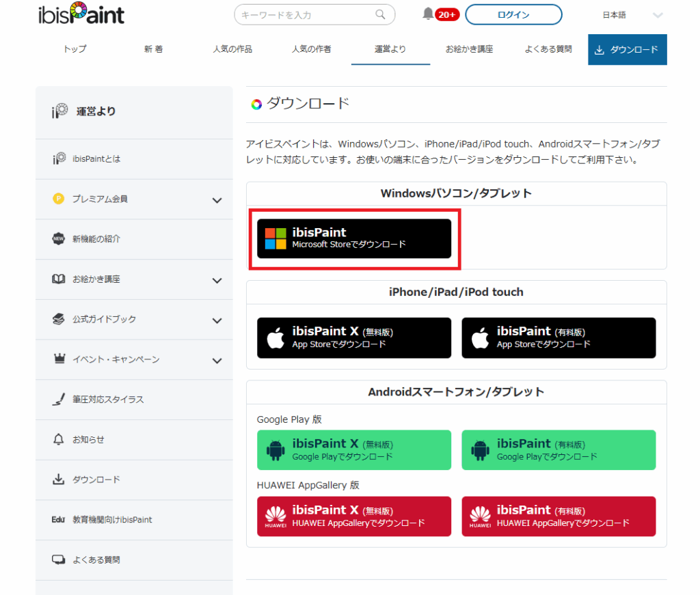The image size is (700, 595).
Task: Click HUAWEI logo on ibisPaint X 無料版 button
Action: pos(275,516)
